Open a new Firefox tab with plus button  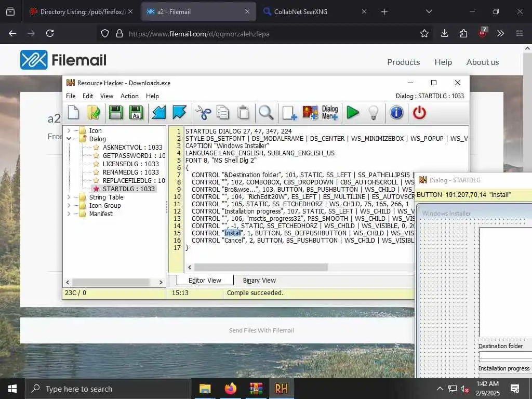[x=384, y=11]
